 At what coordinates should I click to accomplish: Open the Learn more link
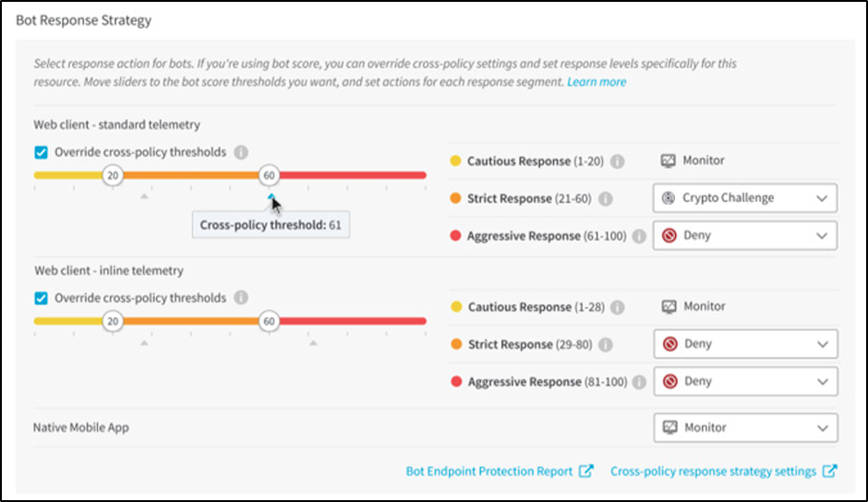[x=597, y=82]
